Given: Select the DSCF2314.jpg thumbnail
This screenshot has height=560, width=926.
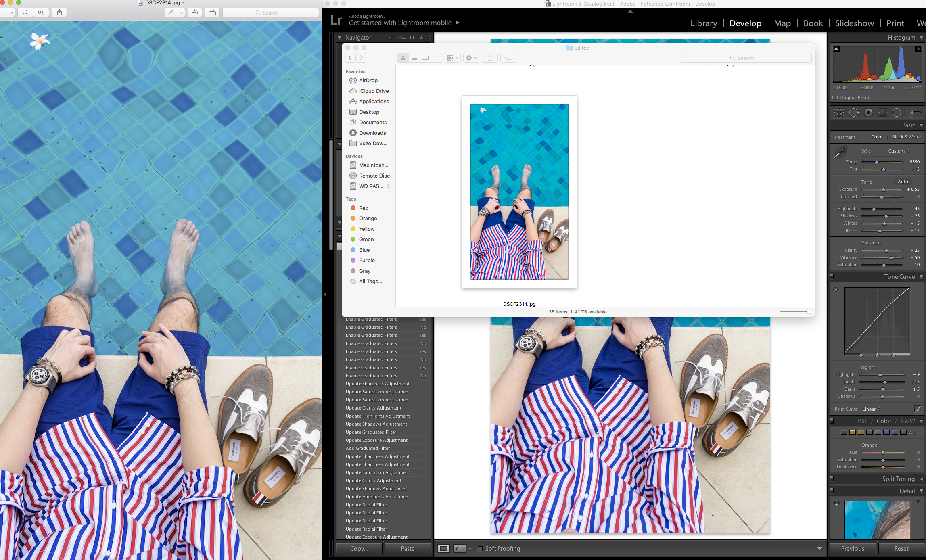Looking at the screenshot, I should [519, 192].
